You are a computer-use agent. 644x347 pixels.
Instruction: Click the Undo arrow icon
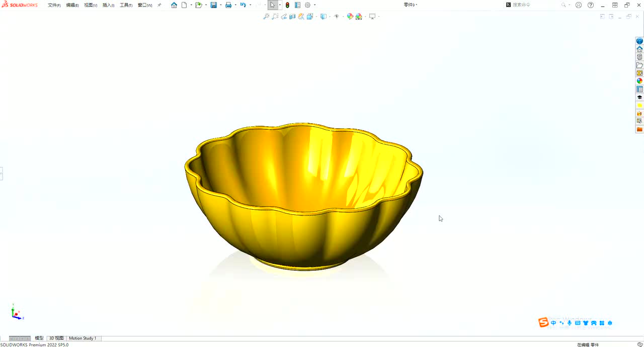click(243, 5)
